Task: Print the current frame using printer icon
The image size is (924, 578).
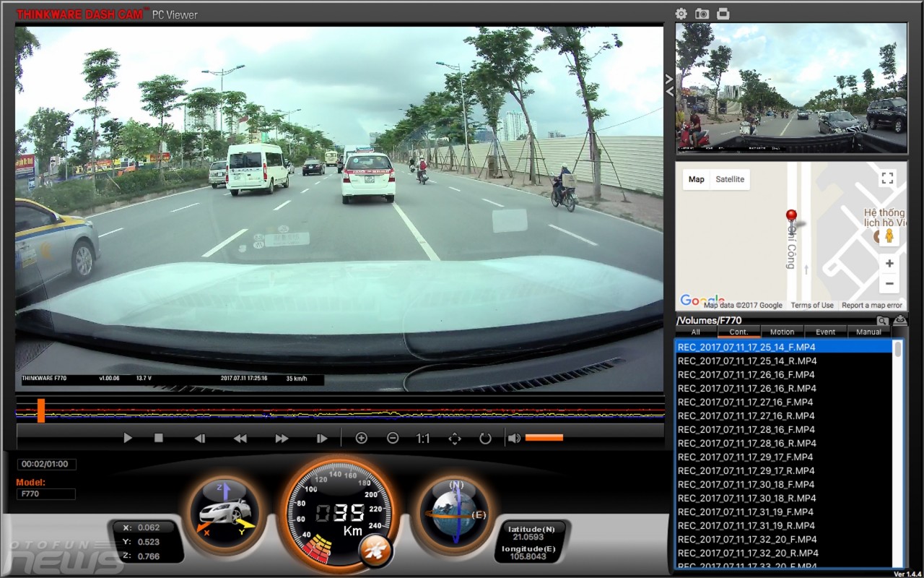Action: pos(723,14)
